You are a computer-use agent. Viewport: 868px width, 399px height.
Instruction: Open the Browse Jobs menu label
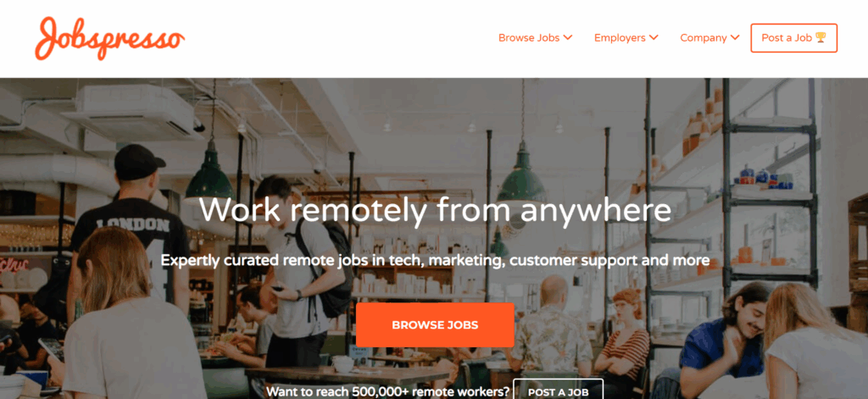click(529, 37)
